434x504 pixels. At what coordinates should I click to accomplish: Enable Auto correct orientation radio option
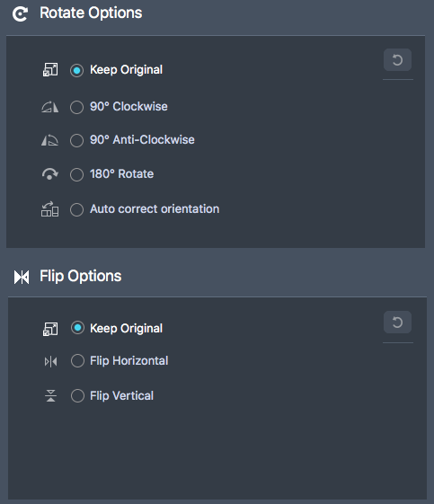[x=77, y=209]
